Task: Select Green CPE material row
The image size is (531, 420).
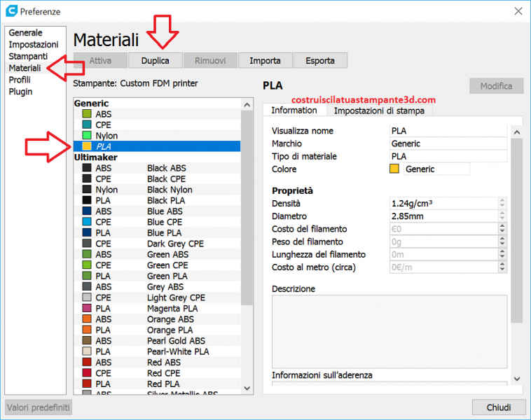Action: 157,265
